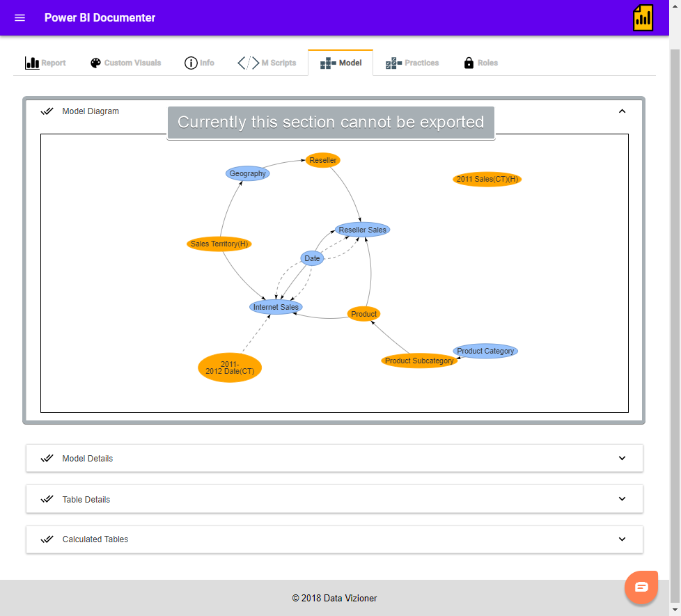Click the Roles padlock icon
This screenshot has height=616, width=681.
pyautogui.click(x=469, y=63)
